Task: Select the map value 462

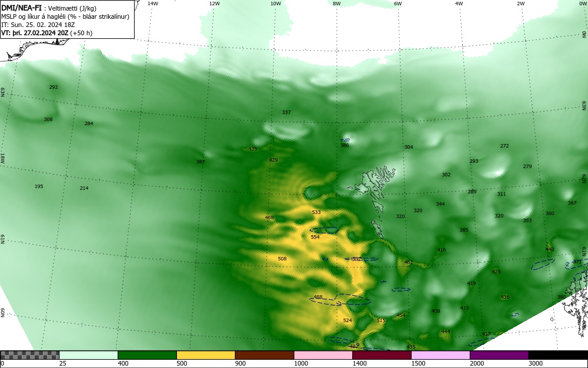Action: click(409, 262)
